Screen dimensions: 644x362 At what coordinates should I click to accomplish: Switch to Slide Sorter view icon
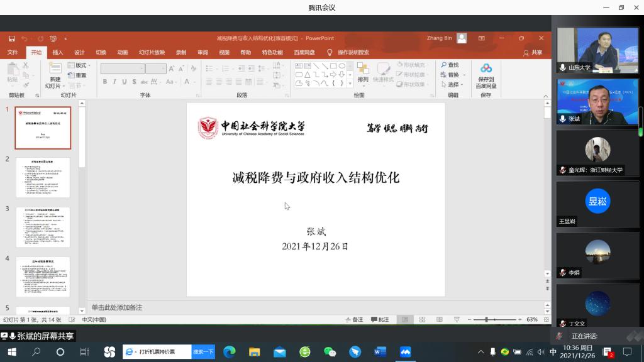pyautogui.click(x=421, y=320)
